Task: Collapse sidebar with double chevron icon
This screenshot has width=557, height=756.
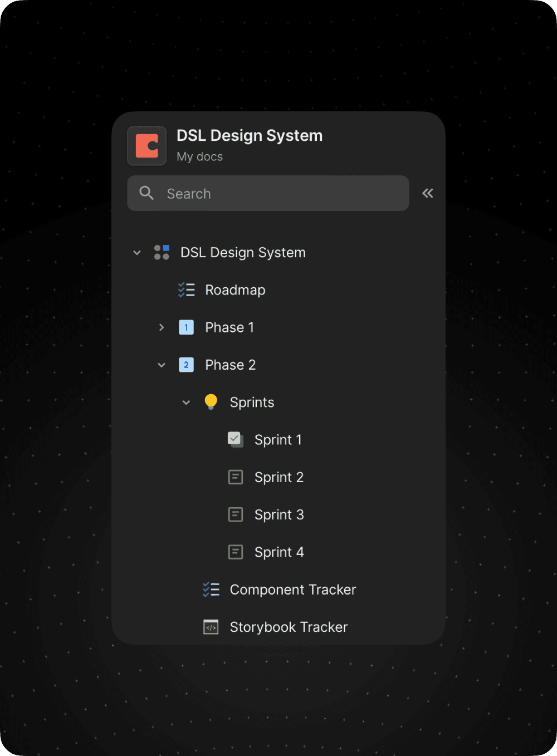Action: pyautogui.click(x=427, y=193)
